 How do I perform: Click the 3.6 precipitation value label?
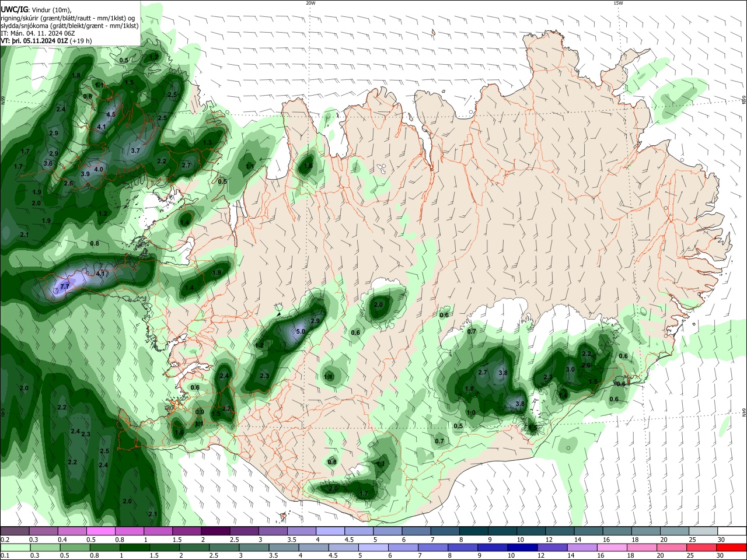tap(48, 163)
